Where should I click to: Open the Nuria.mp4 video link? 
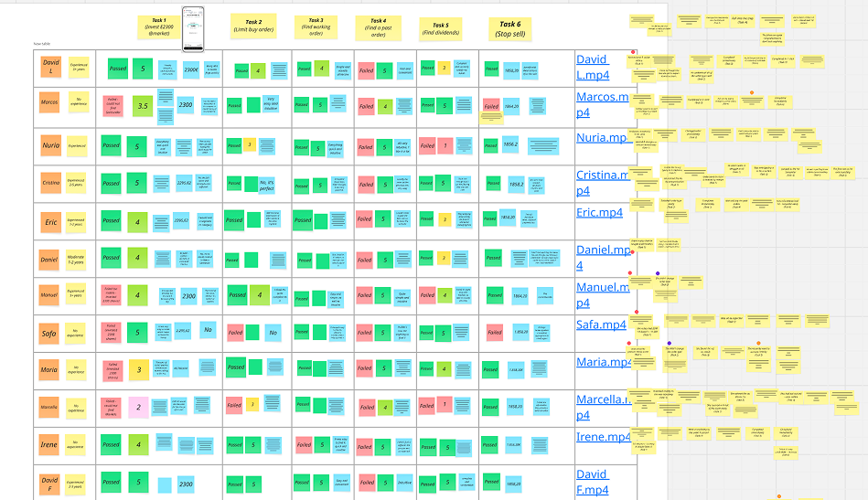pos(602,137)
